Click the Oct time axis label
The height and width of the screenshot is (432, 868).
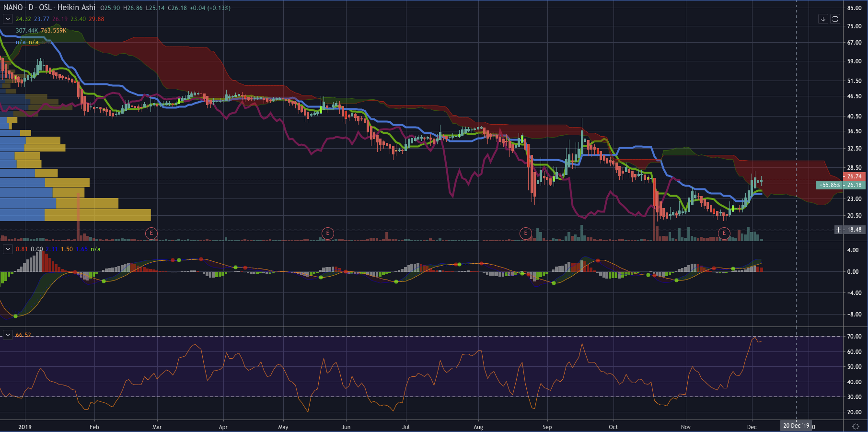613,427
